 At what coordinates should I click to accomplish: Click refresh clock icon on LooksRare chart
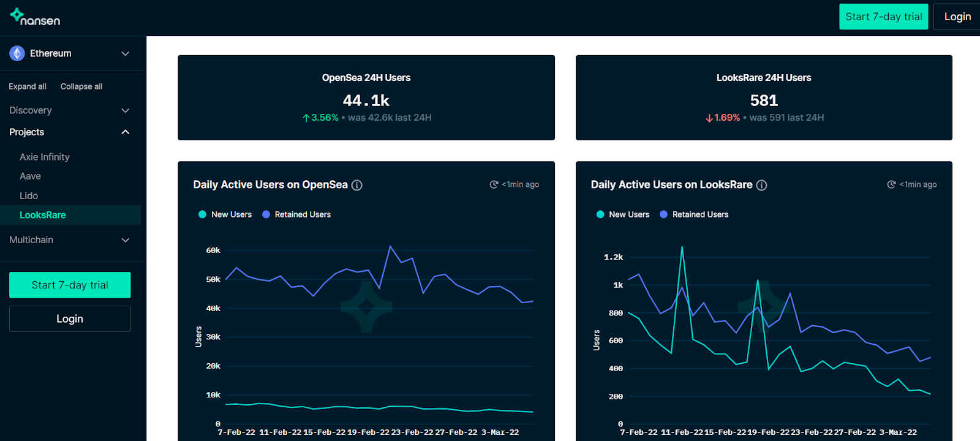(891, 184)
